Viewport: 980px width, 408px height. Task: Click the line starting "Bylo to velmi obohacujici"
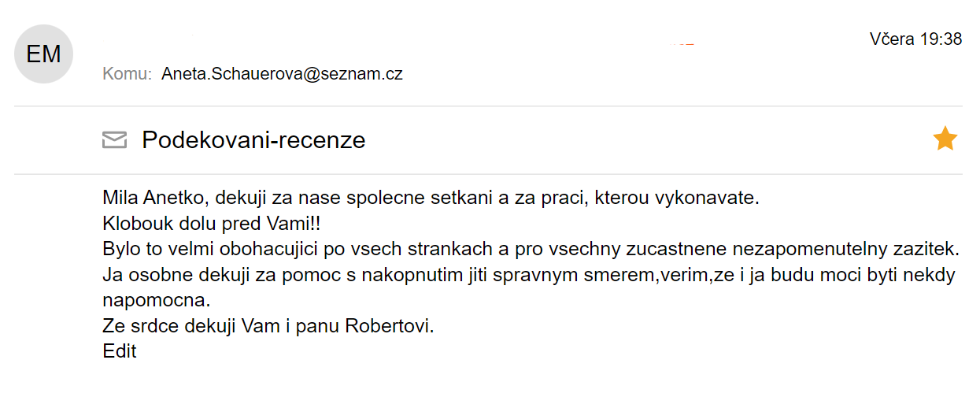pyautogui.click(x=531, y=249)
